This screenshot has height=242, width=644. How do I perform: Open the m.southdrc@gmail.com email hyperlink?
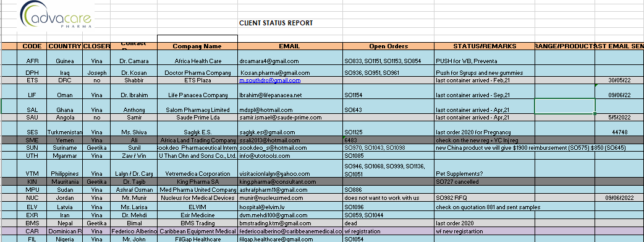270,80
